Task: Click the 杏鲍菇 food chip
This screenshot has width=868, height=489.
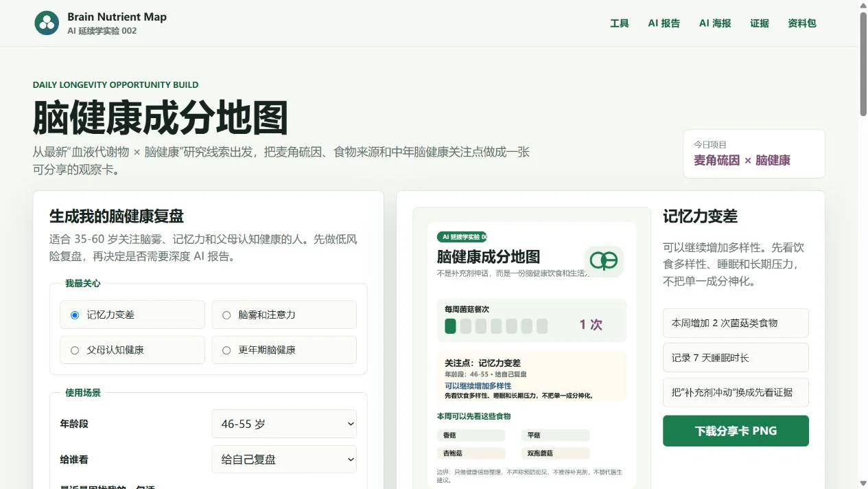Action: click(471, 453)
